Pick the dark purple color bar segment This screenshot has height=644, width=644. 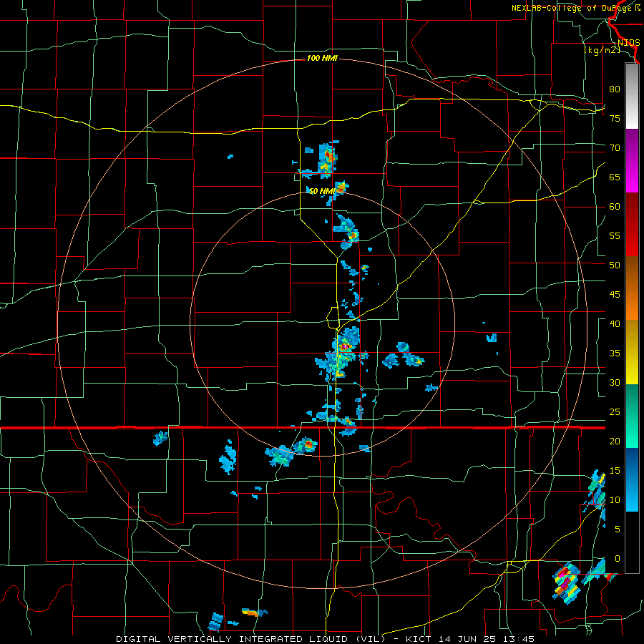point(632,145)
